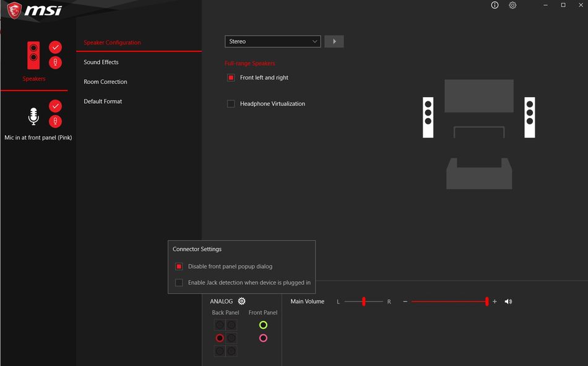Click the ANALOG label
The width and height of the screenshot is (588, 366).
(221, 301)
